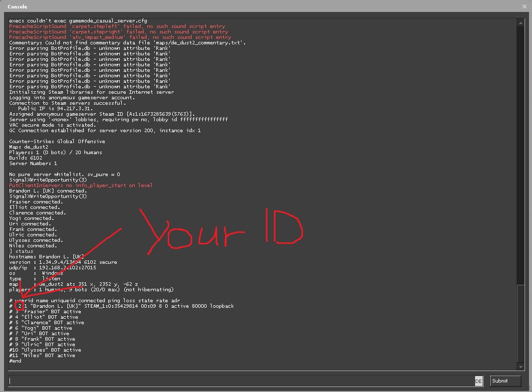Click the scrollbar down arrow
The height and width of the screenshot is (392, 532).
tap(521, 367)
